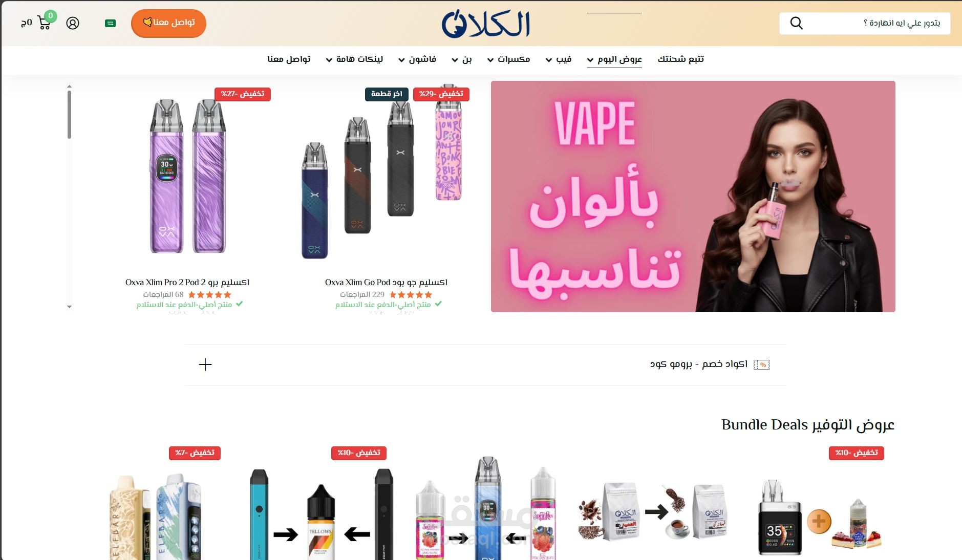Open the user account icon
This screenshot has height=560, width=962.
[x=73, y=23]
